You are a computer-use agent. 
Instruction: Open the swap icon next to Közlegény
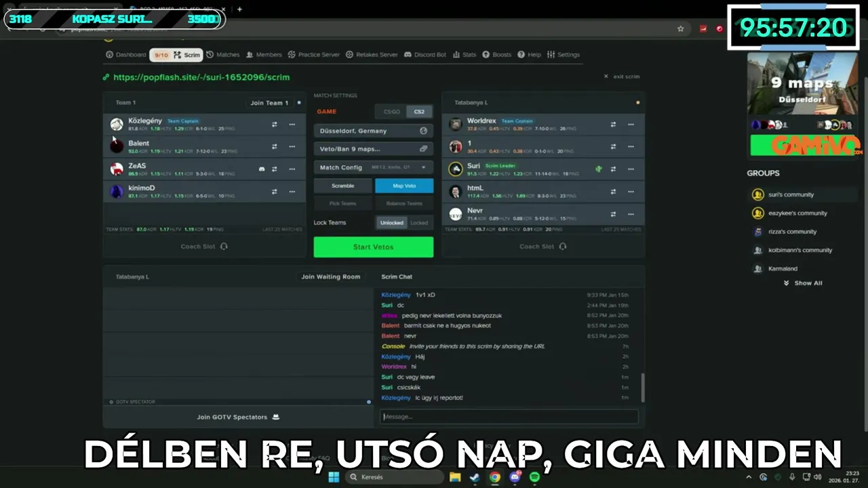coord(275,125)
